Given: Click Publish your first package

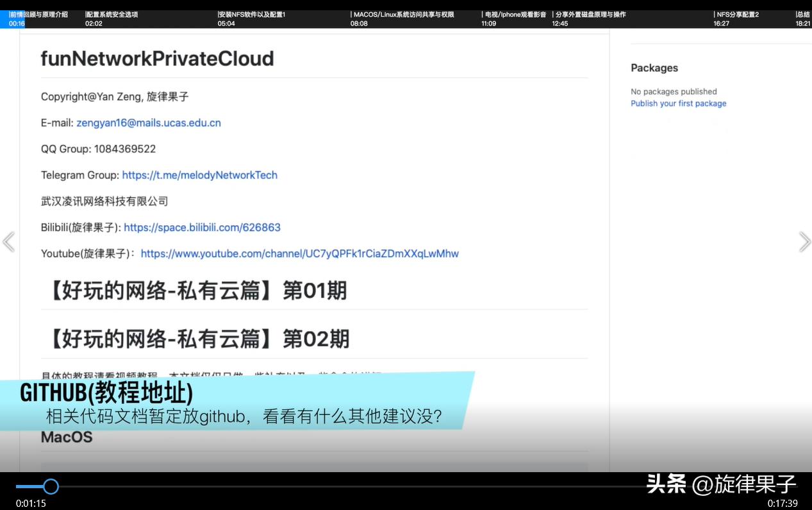Looking at the screenshot, I should click(678, 103).
